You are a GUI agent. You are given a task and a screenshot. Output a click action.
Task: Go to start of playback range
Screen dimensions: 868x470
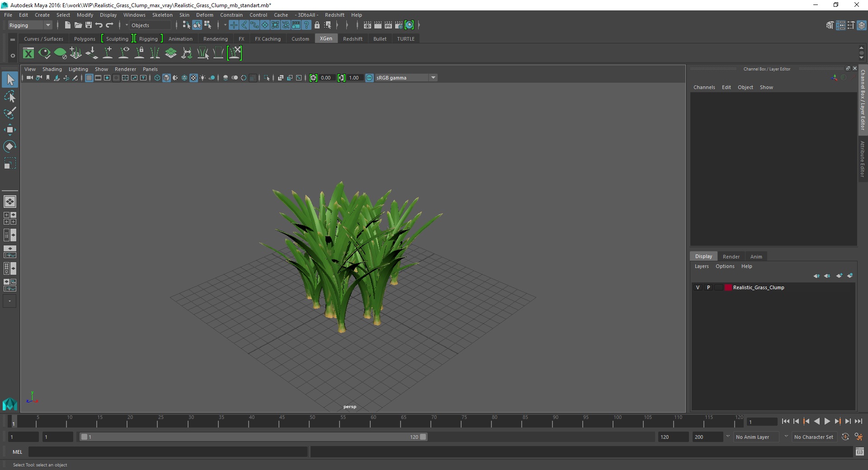(x=785, y=421)
